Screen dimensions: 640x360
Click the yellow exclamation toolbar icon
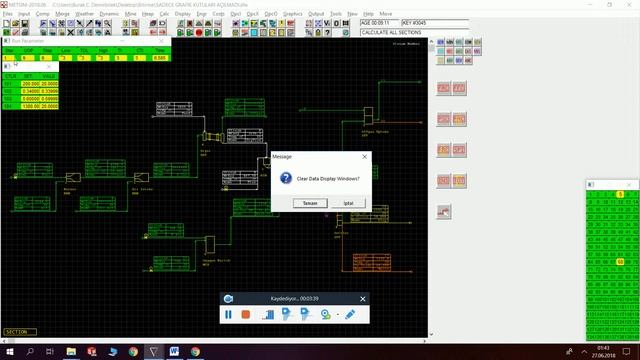tap(281, 23)
